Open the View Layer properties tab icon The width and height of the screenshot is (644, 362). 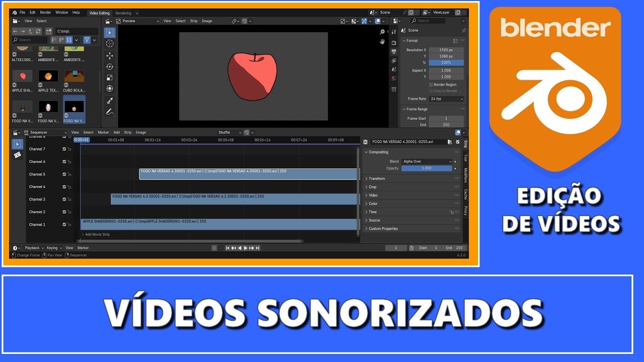394,60
